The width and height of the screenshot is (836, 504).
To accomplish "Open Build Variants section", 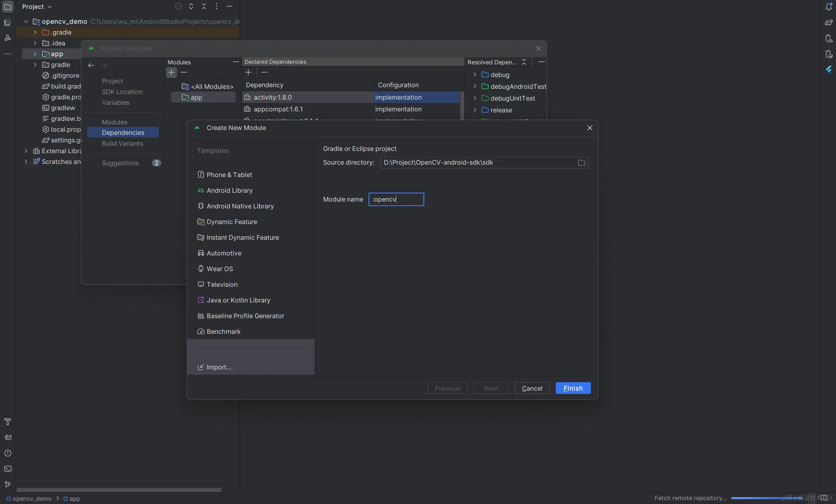I will 123,143.
